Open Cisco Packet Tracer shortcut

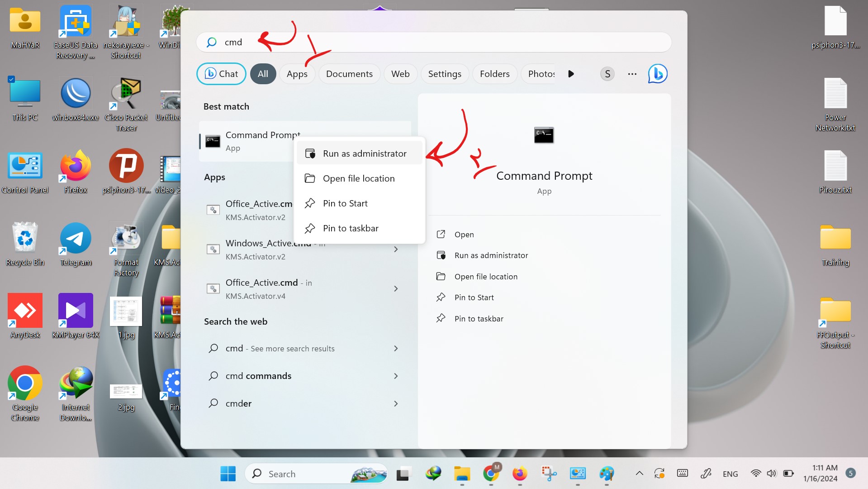coord(126,104)
